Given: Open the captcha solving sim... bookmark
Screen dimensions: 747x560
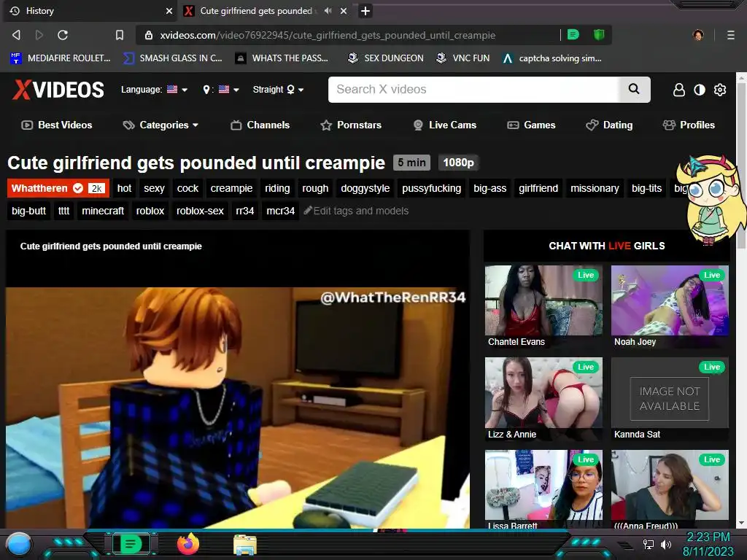Looking at the screenshot, I should (x=552, y=58).
